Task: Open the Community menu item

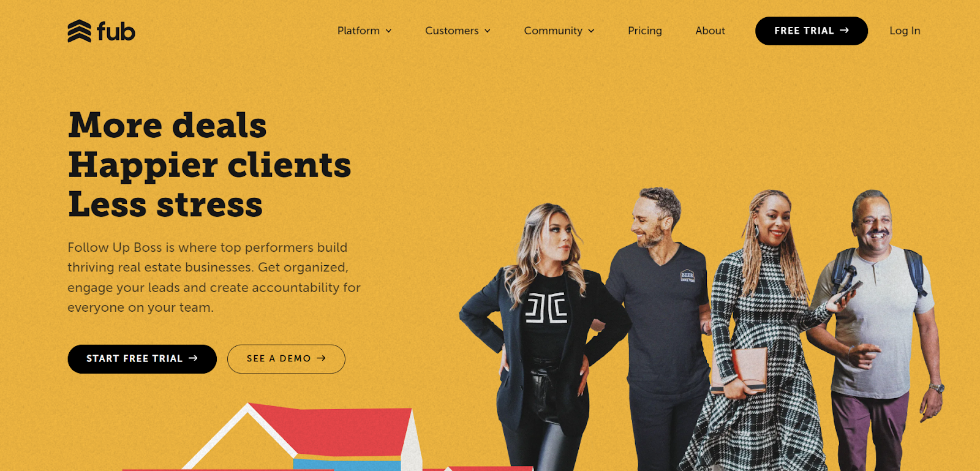Action: click(559, 31)
